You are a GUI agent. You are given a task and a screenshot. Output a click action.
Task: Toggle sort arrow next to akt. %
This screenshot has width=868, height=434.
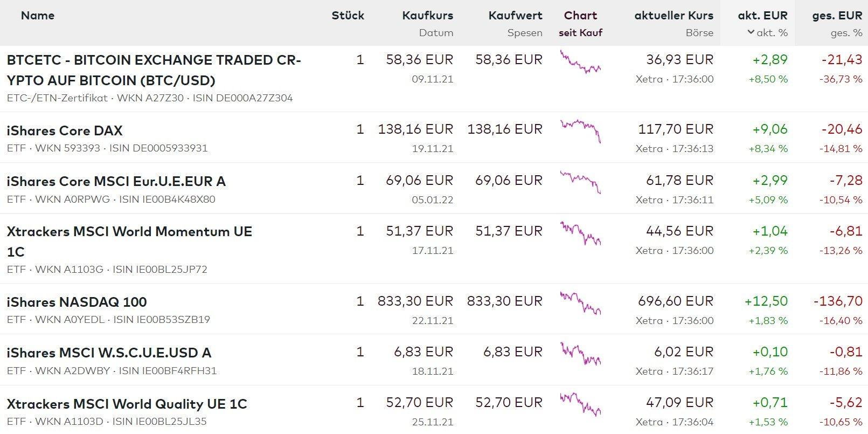(x=751, y=32)
